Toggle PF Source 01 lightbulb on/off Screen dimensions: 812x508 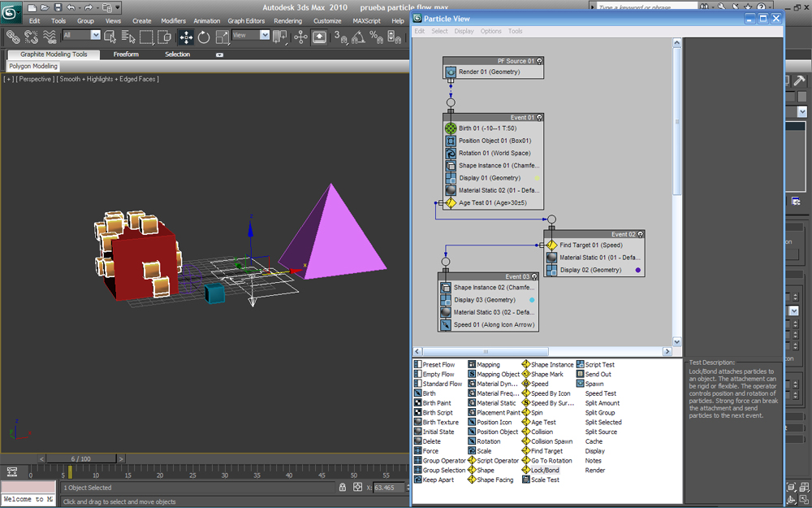[x=539, y=61]
